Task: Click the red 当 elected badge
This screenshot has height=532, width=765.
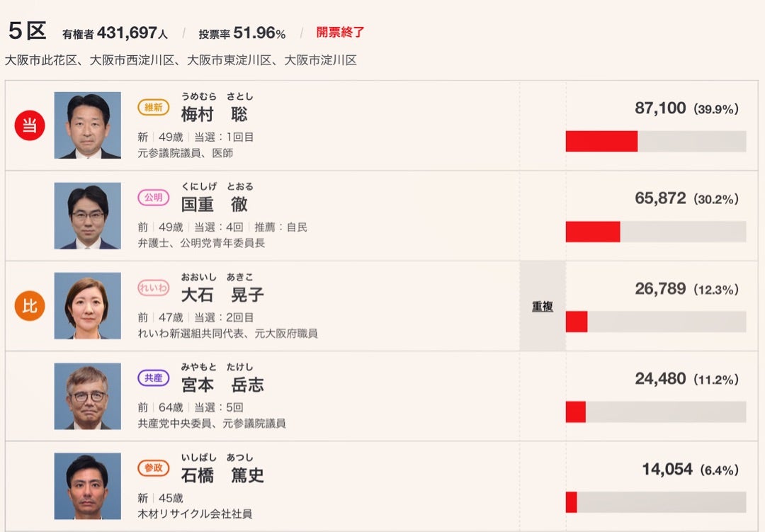Action: pyautogui.click(x=30, y=125)
